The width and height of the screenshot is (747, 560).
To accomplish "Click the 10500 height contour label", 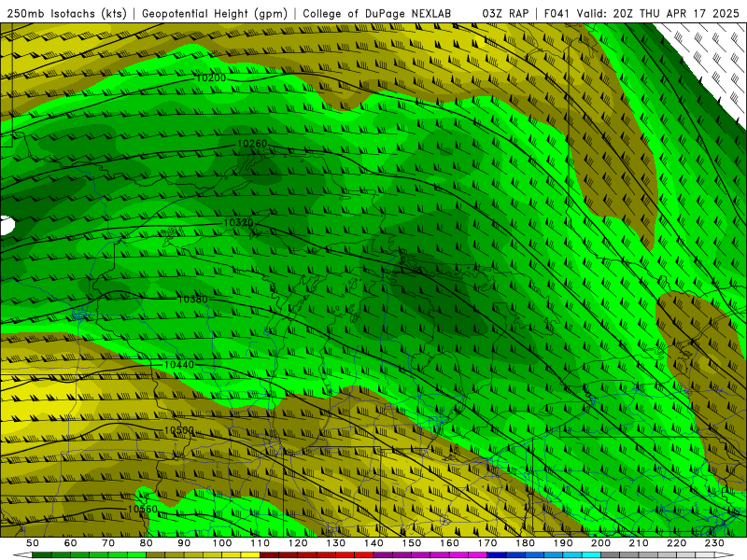I will tap(179, 430).
